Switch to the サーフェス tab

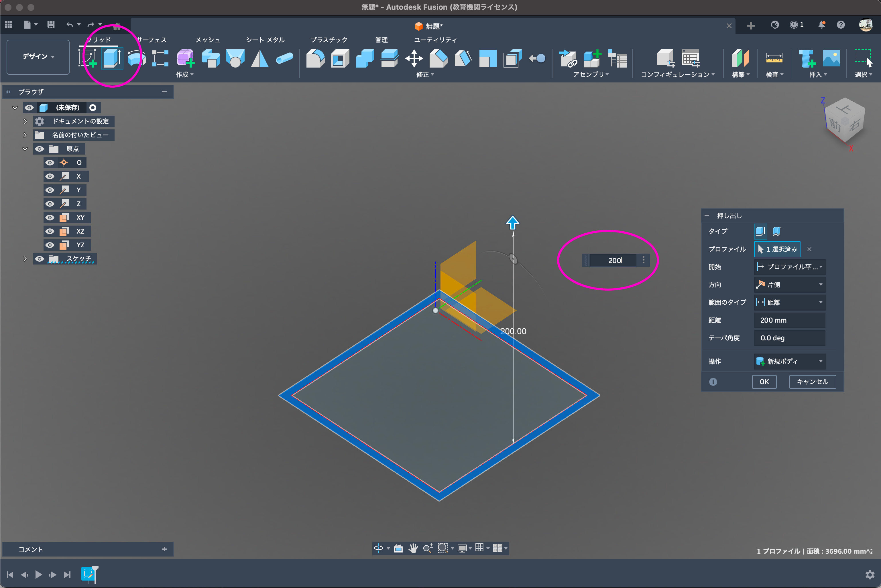pyautogui.click(x=152, y=40)
